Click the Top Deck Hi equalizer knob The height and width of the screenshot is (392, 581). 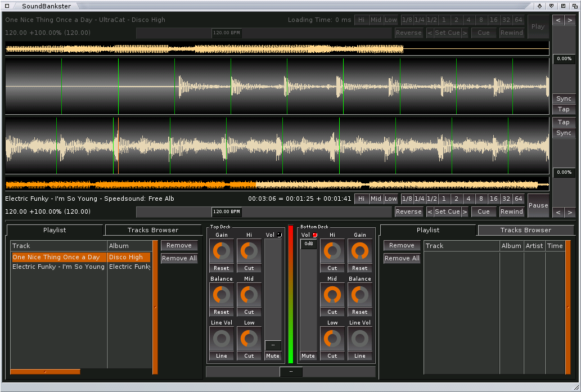click(249, 251)
